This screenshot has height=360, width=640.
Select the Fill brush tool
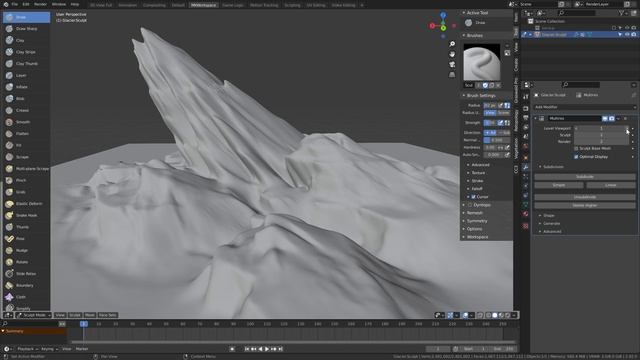coord(27,145)
